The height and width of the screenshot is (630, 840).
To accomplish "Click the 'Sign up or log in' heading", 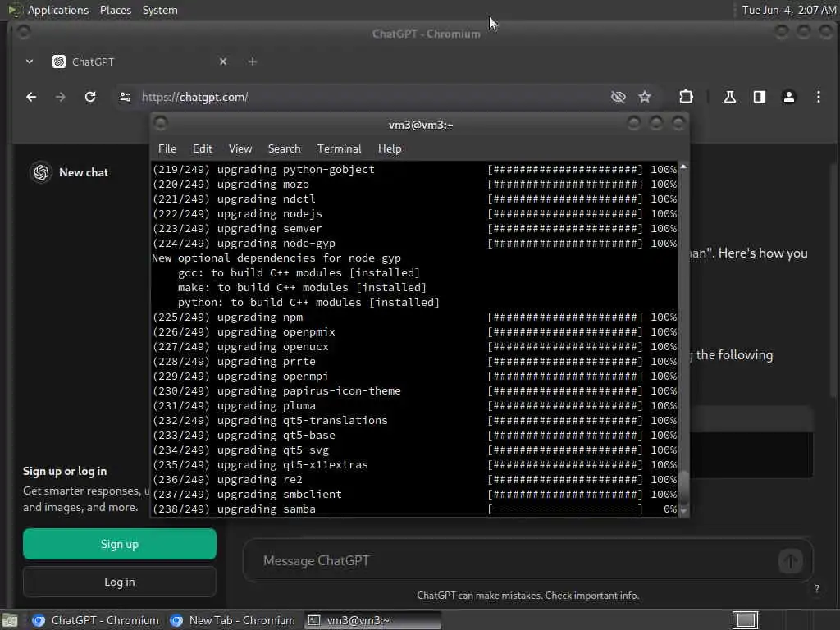I will click(65, 472).
